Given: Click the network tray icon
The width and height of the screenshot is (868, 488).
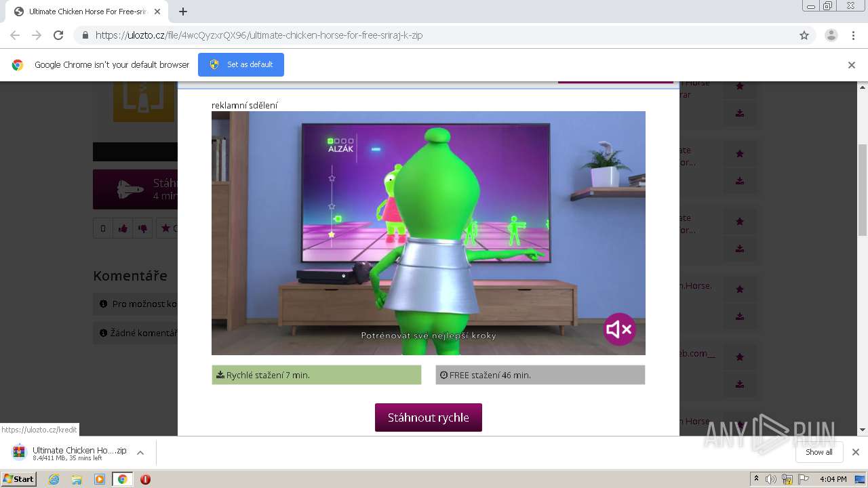Looking at the screenshot, I should click(787, 479).
